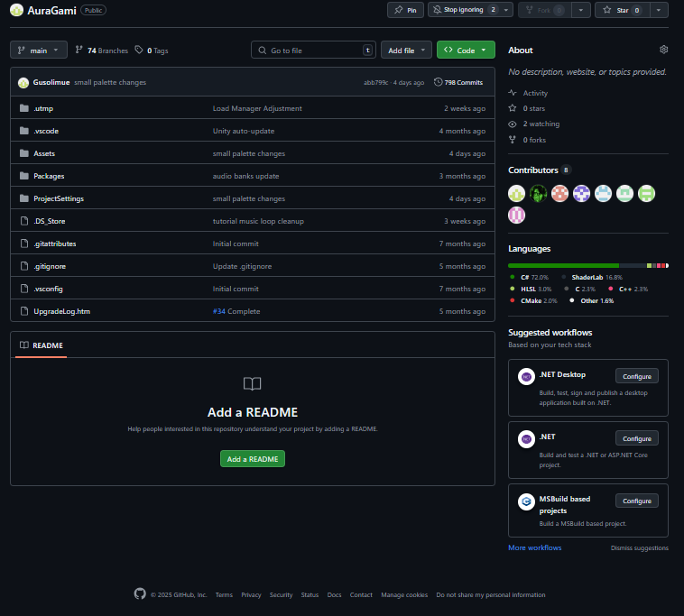Screen dimensions: 684x616
Task: Click the branch icon beside 74 Branches
Action: [x=79, y=50]
